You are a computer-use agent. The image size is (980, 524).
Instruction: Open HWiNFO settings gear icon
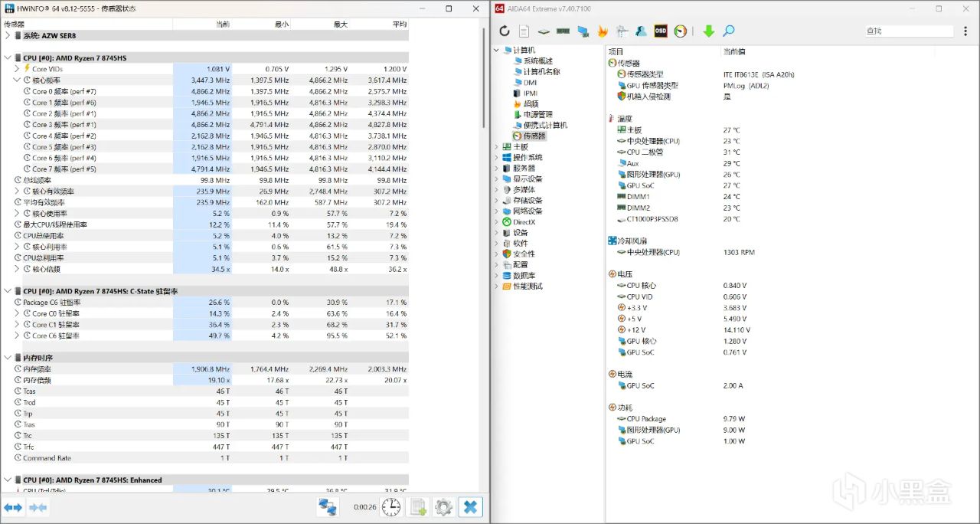pos(443,506)
